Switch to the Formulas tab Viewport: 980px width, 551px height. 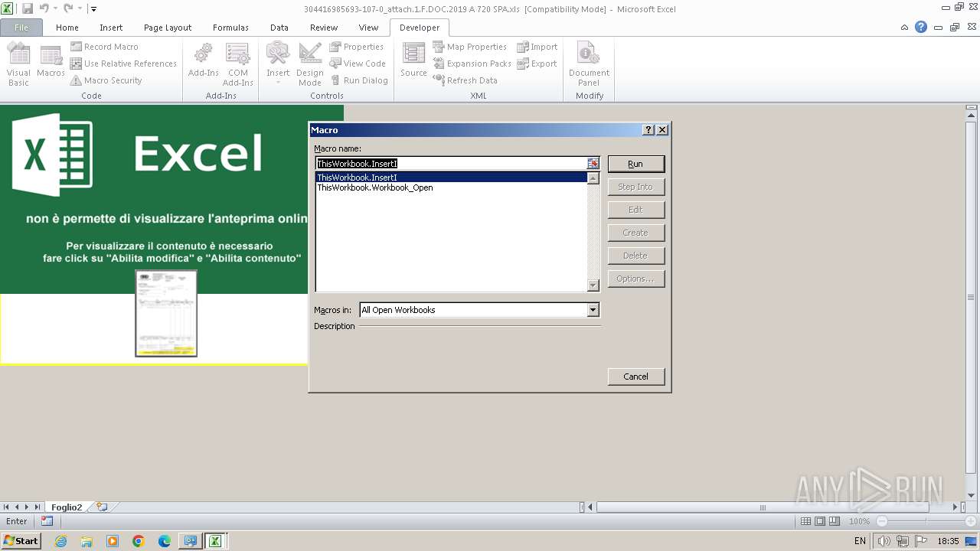[230, 28]
